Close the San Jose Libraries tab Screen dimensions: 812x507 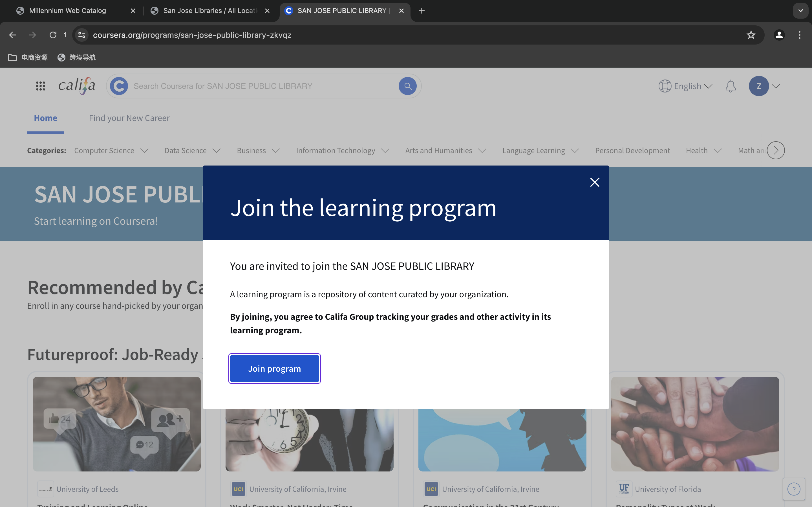pyautogui.click(x=267, y=11)
